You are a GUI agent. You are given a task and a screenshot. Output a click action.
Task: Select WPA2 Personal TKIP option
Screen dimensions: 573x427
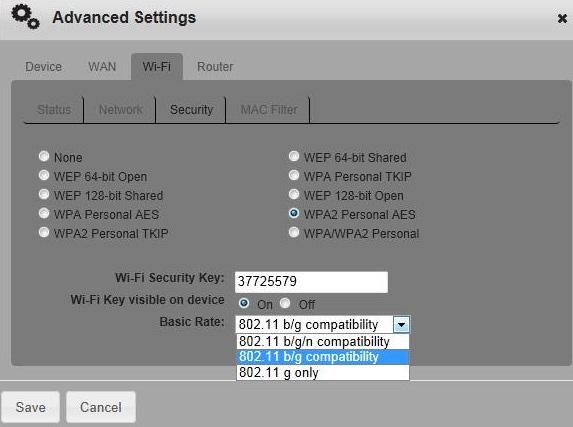pos(44,233)
